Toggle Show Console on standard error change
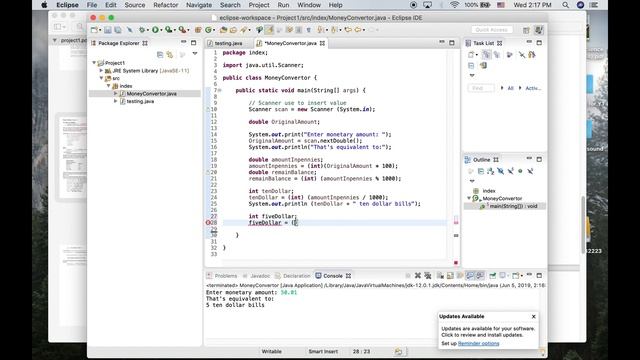640x360 pixels. coord(480,276)
